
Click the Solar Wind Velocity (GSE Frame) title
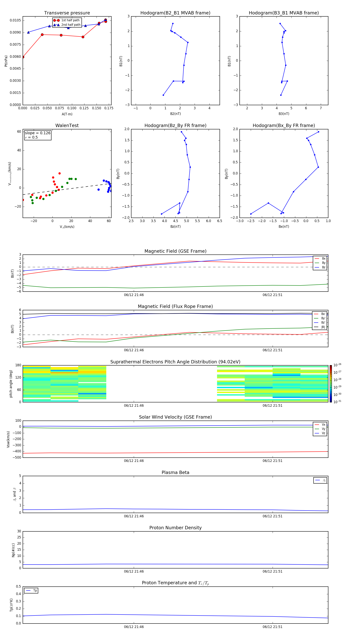point(175,417)
